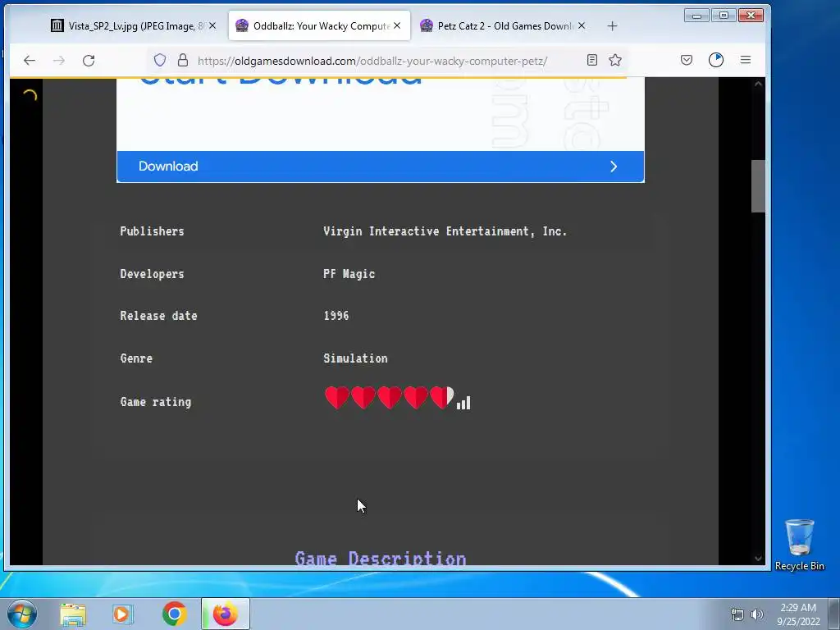This screenshot has height=630, width=840.
Task: Click the 'PF Magic' developer text
Action: pyautogui.click(x=349, y=274)
